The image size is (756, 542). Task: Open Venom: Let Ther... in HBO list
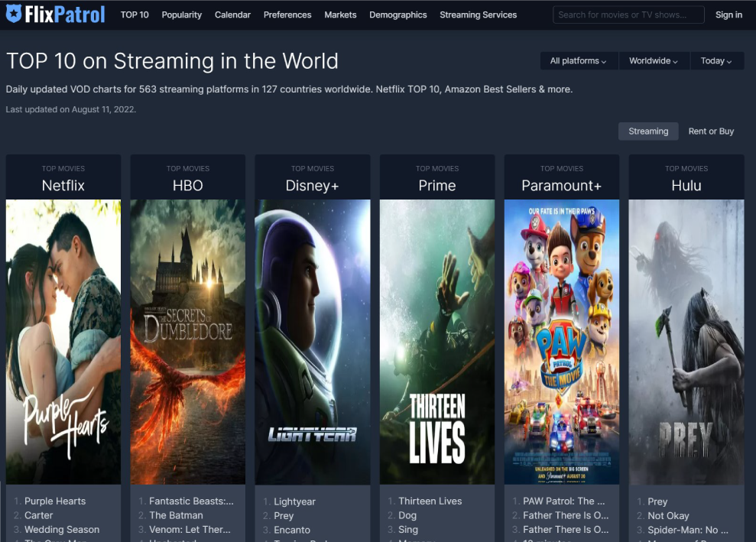click(x=190, y=530)
